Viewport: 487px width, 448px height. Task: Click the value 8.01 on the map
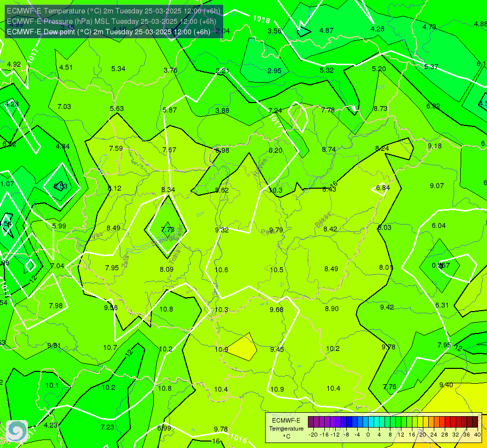[x=386, y=267]
